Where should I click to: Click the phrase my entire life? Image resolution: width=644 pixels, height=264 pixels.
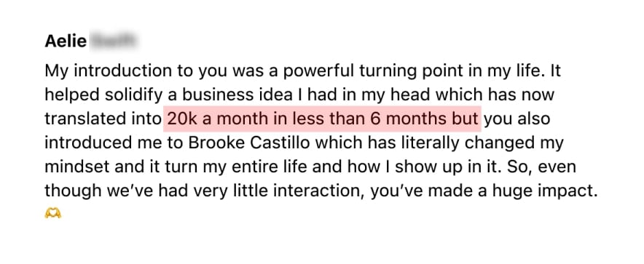[273, 168]
